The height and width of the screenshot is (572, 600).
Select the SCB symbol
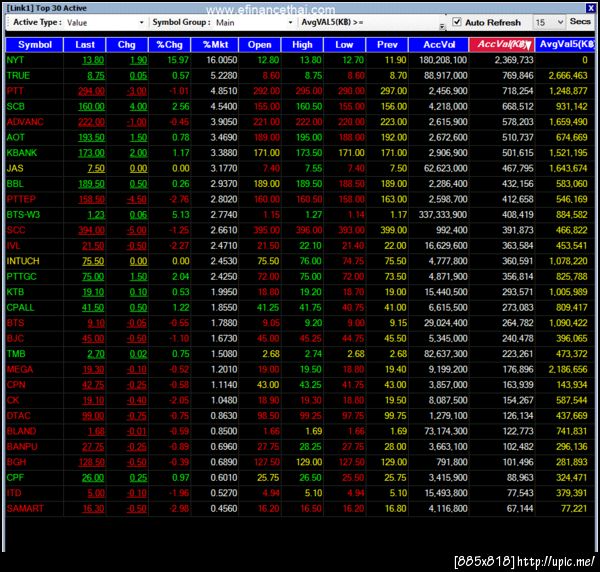[15, 106]
